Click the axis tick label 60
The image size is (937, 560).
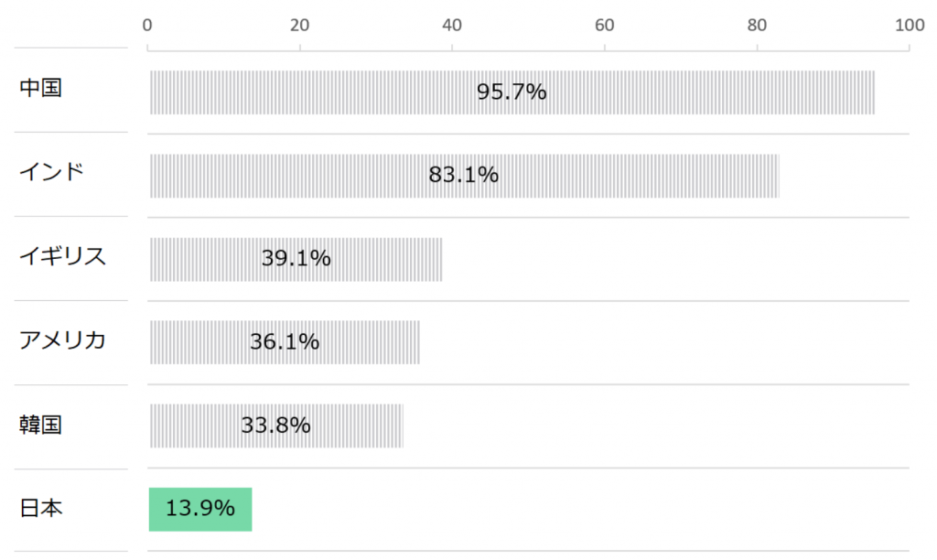(x=604, y=26)
